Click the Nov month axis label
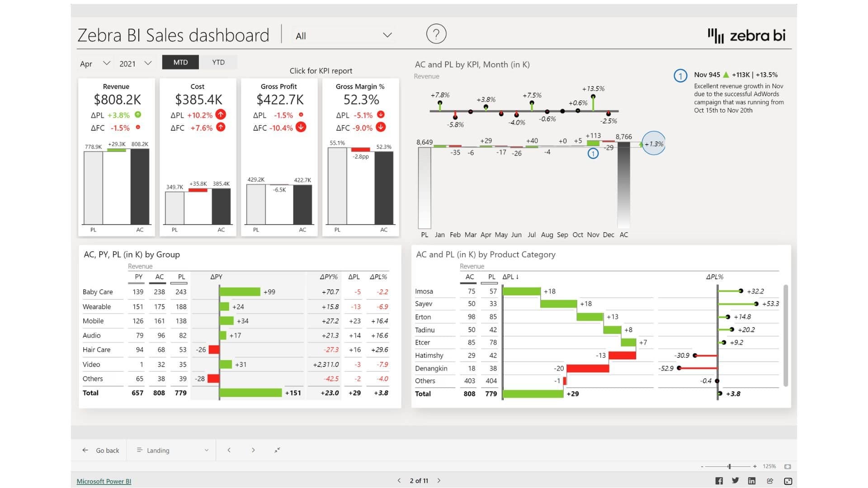This screenshot has width=868, height=488. [593, 235]
